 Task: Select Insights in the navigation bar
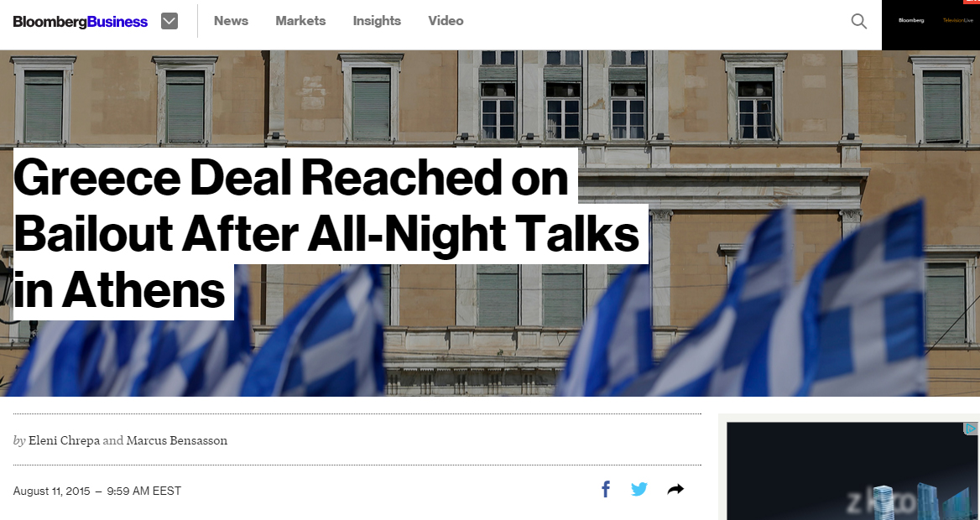377,21
